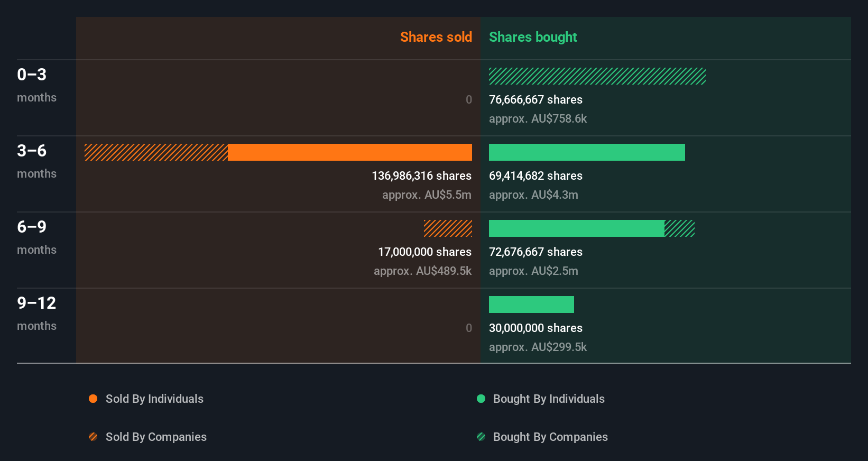Image resolution: width=868 pixels, height=461 pixels.
Task: Select the Shares sold column header
Action: tap(436, 37)
